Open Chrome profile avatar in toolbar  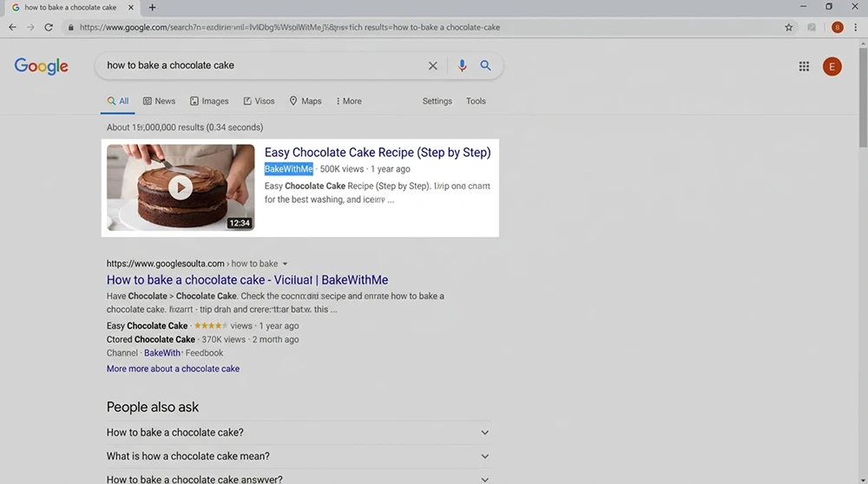click(x=837, y=27)
